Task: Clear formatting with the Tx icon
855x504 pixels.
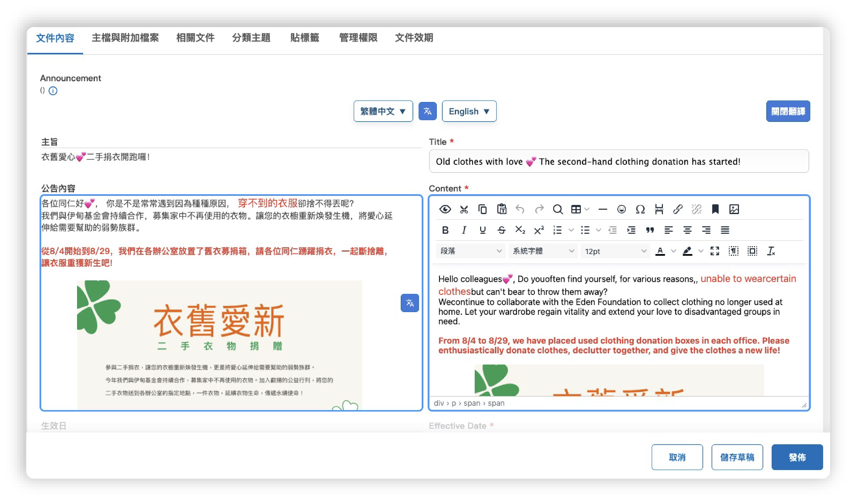Action: (771, 251)
